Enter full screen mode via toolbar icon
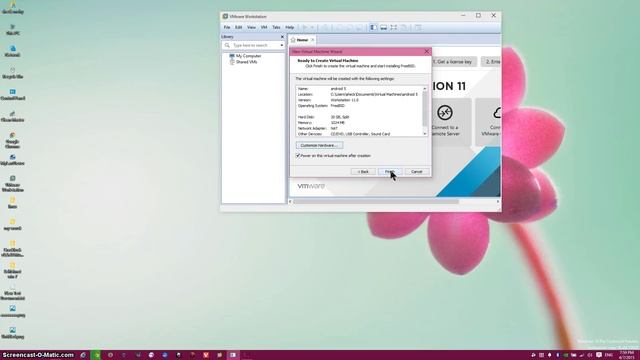Screen dimensions: 640x360 (393, 27)
